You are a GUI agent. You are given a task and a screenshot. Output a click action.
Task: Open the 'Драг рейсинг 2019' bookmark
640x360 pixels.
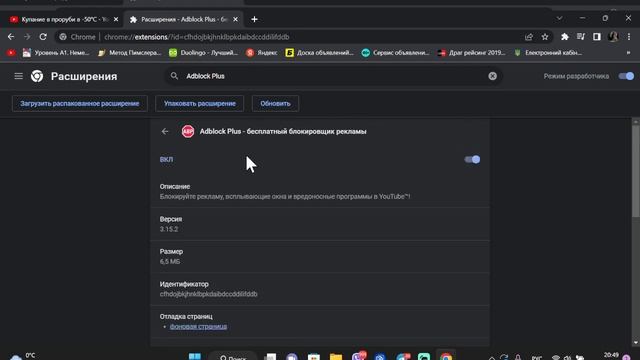(x=471, y=53)
